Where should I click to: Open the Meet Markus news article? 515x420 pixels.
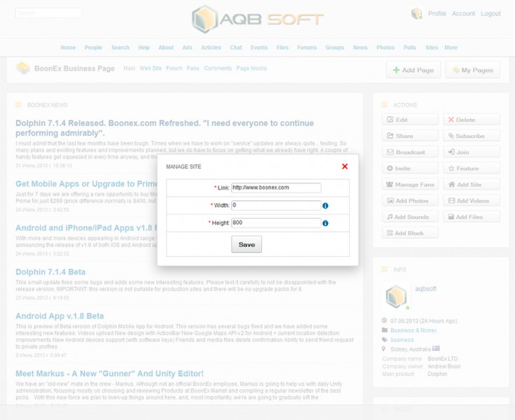click(x=109, y=374)
